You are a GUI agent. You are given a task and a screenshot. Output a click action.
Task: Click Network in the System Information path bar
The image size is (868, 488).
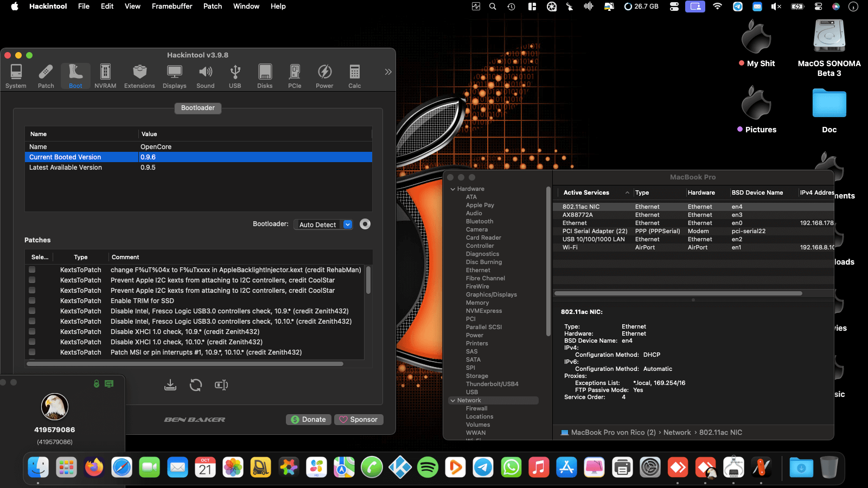point(677,433)
